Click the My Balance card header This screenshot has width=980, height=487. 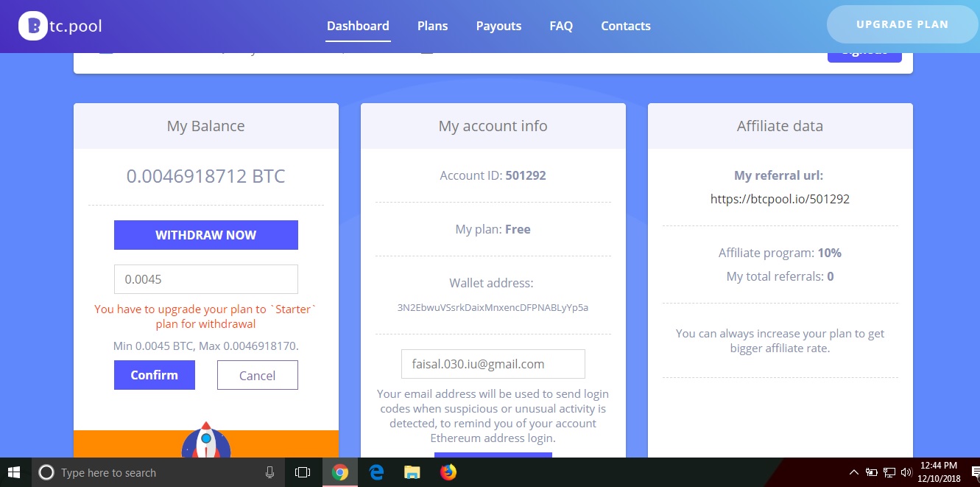206,126
